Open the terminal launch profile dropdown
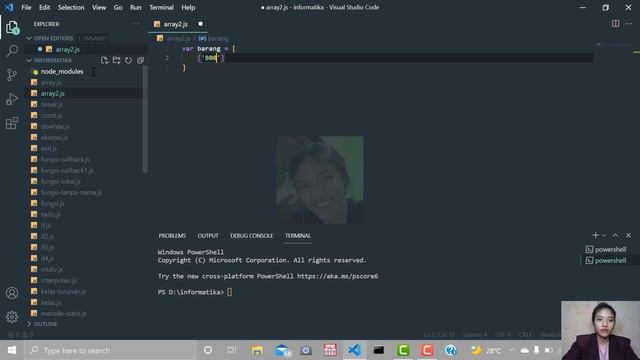 [x=604, y=235]
